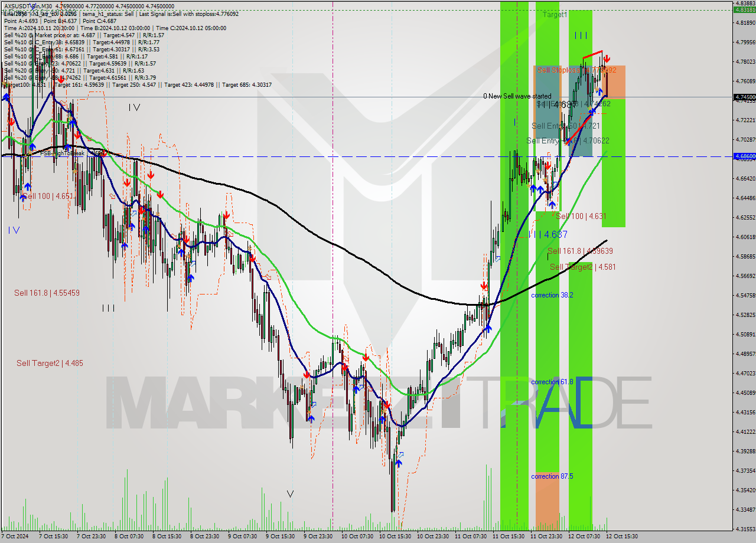Click the 'V' wave label near the bottom
Image resolution: width=756 pixels, height=543 pixels.
point(290,493)
